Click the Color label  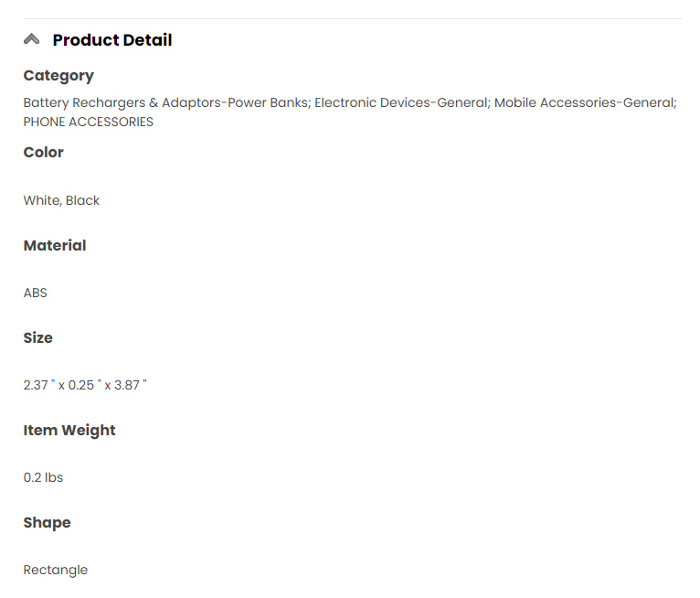pyautogui.click(x=43, y=153)
